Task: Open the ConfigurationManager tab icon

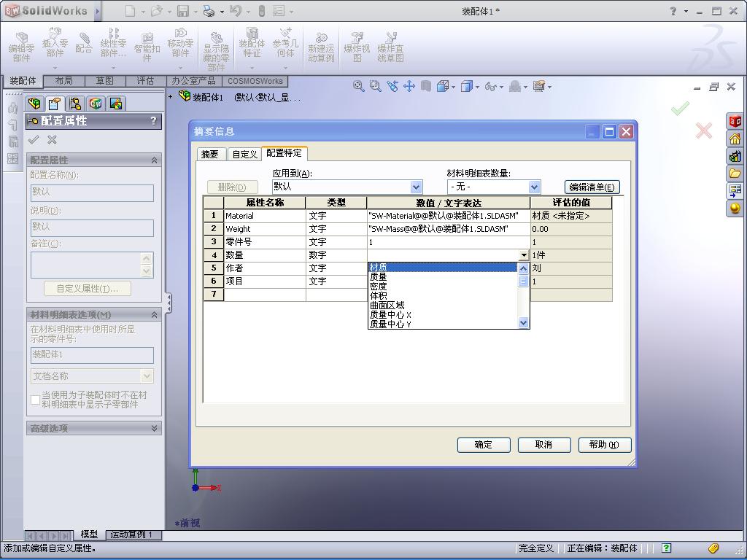Action: 75,103
